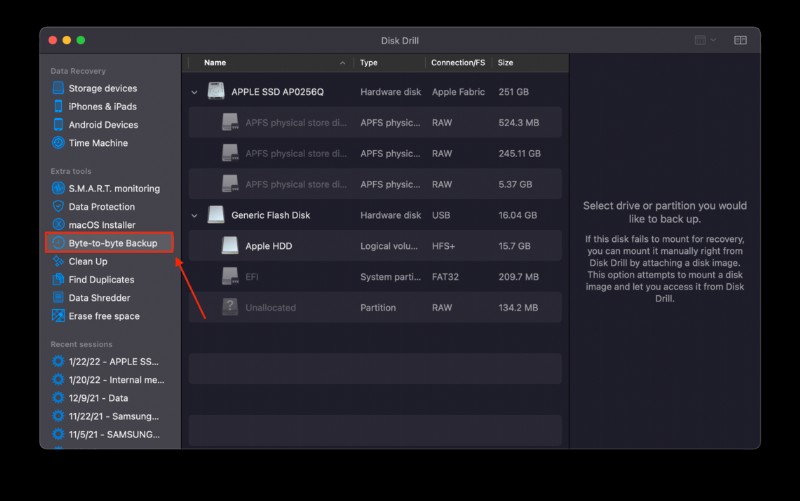Collapse the APPLE SSD AP0256Q disk tree
This screenshot has height=501, width=800.
(x=194, y=92)
